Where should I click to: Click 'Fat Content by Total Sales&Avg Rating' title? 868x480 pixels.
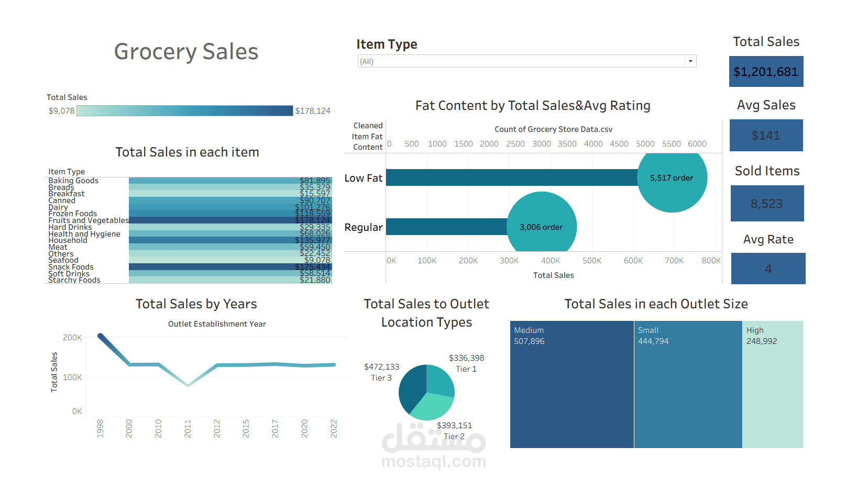533,106
